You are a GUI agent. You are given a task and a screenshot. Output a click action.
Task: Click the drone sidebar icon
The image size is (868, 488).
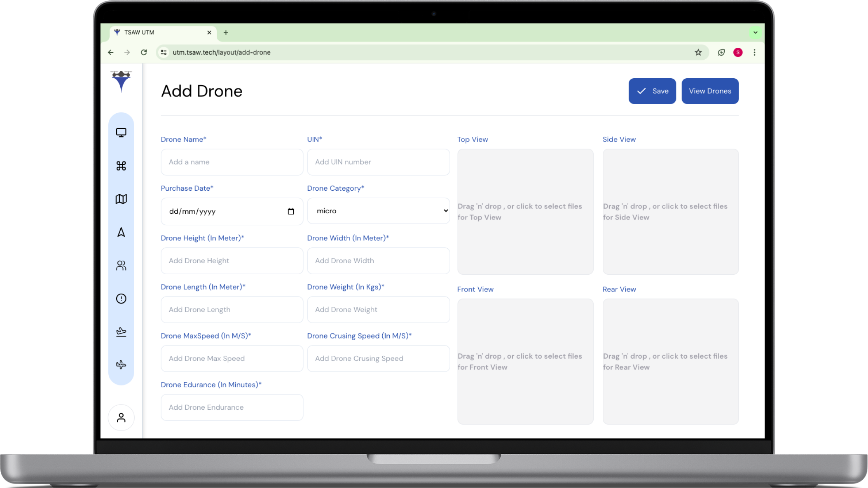point(121,365)
